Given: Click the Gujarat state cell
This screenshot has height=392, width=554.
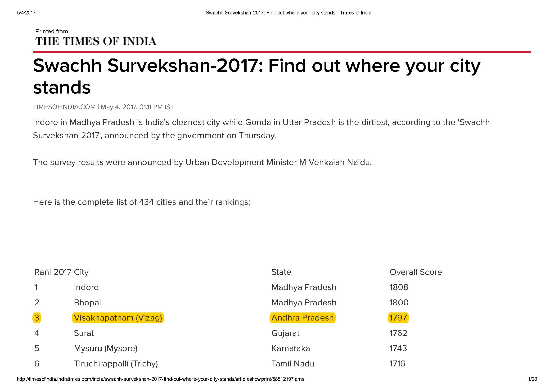Looking at the screenshot, I should (x=285, y=333).
